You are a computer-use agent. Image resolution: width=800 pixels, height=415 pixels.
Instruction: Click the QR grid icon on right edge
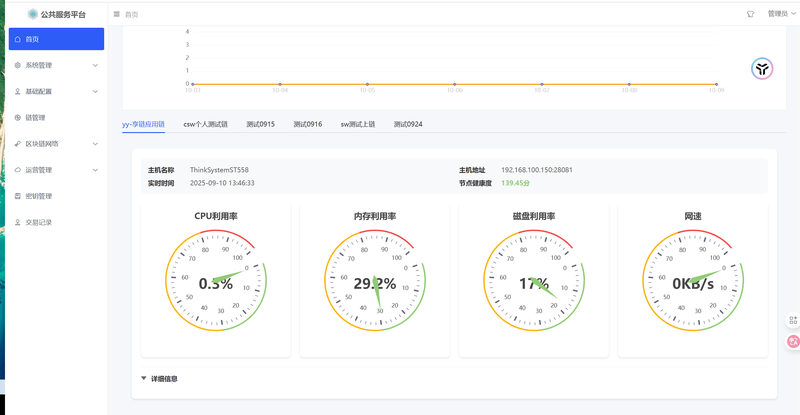pyautogui.click(x=793, y=320)
